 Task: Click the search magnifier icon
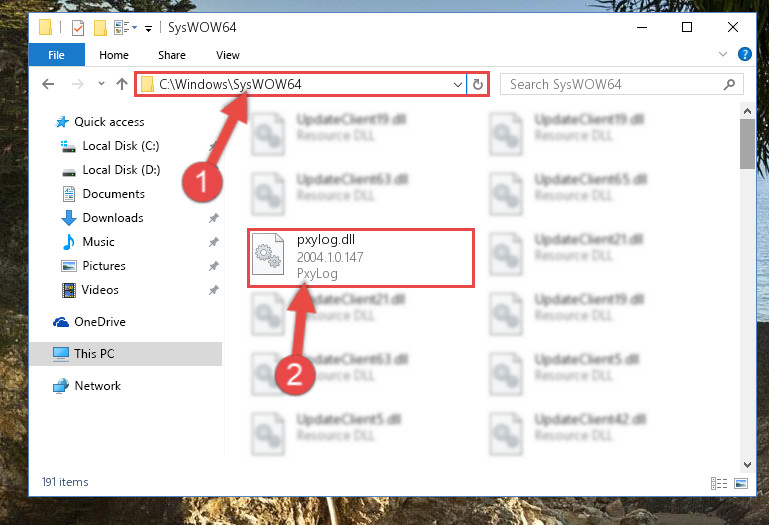[x=729, y=84]
